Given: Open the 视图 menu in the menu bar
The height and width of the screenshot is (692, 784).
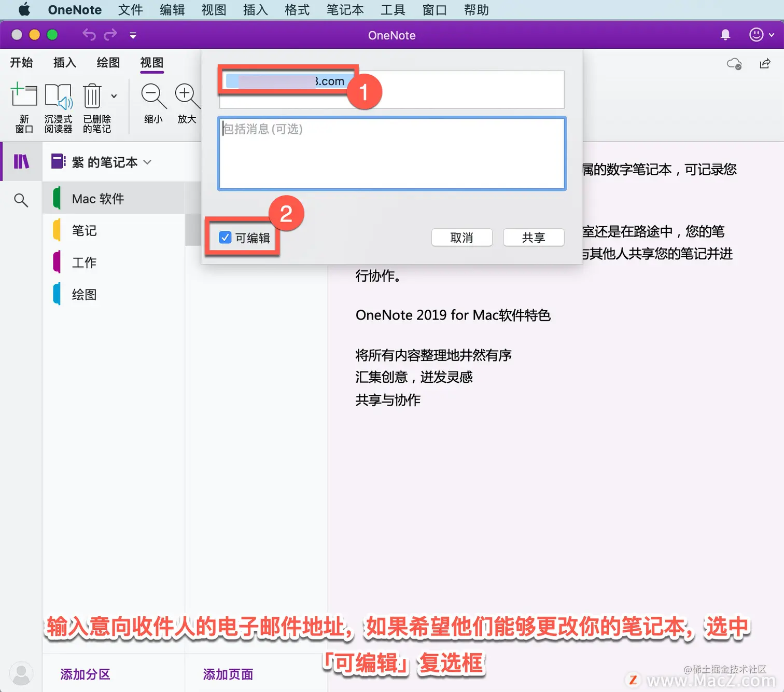Looking at the screenshot, I should [214, 10].
